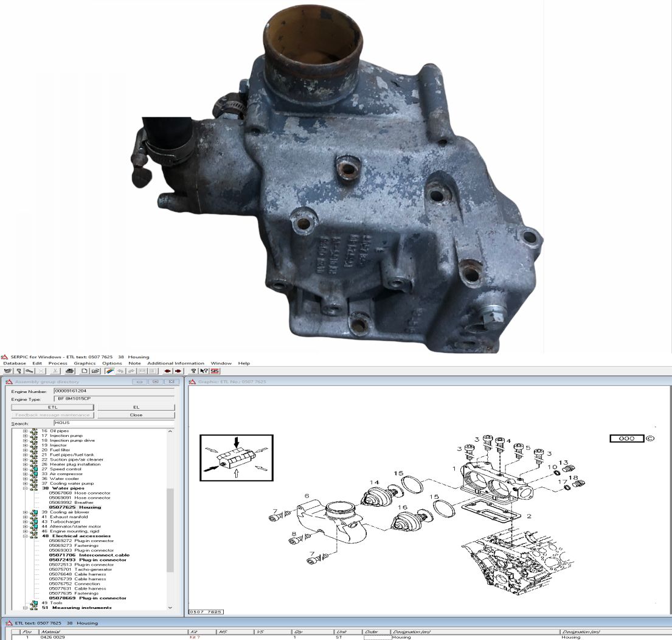This screenshot has height=640, width=672.
Task: Expand the 43 Turbocharger tree node
Action: tap(26, 522)
